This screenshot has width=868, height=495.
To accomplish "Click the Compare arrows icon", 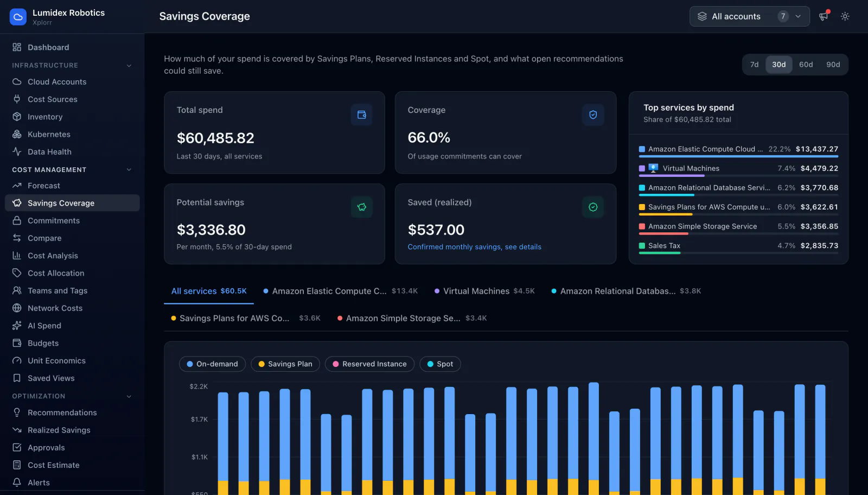I will 17,238.
